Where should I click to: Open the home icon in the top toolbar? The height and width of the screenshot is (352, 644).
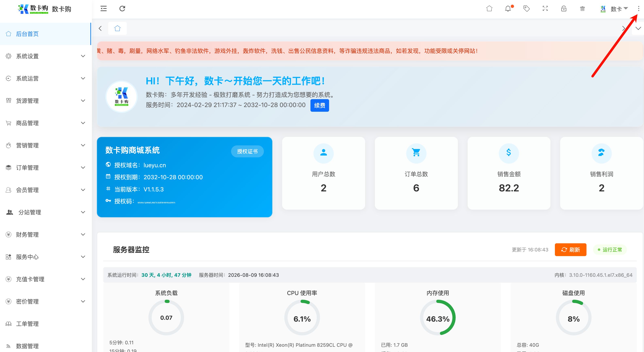tap(489, 9)
